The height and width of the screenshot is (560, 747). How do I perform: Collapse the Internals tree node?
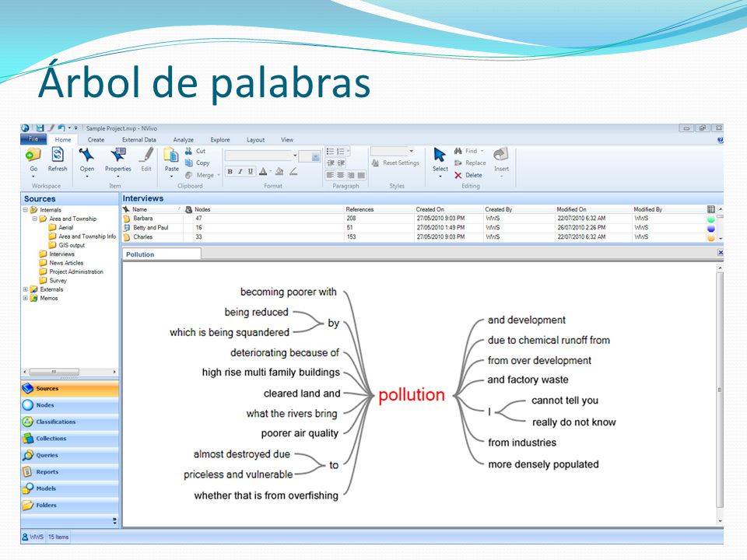click(25, 210)
